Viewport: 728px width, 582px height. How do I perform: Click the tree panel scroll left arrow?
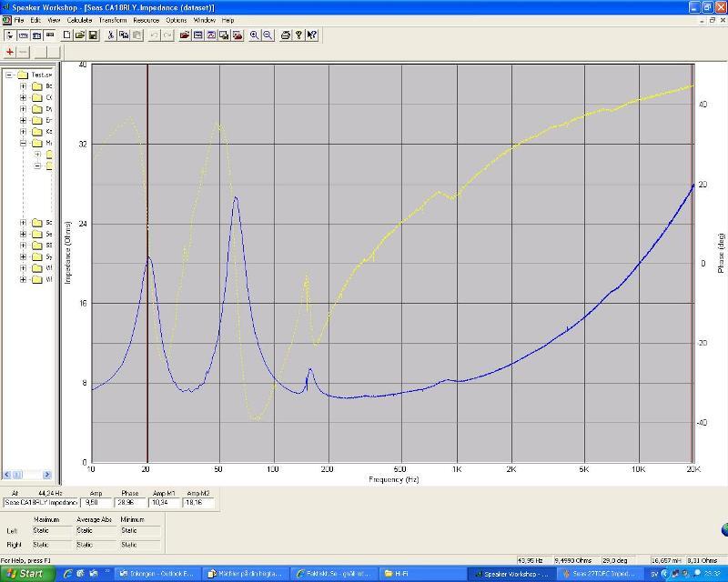pyautogui.click(x=7, y=475)
